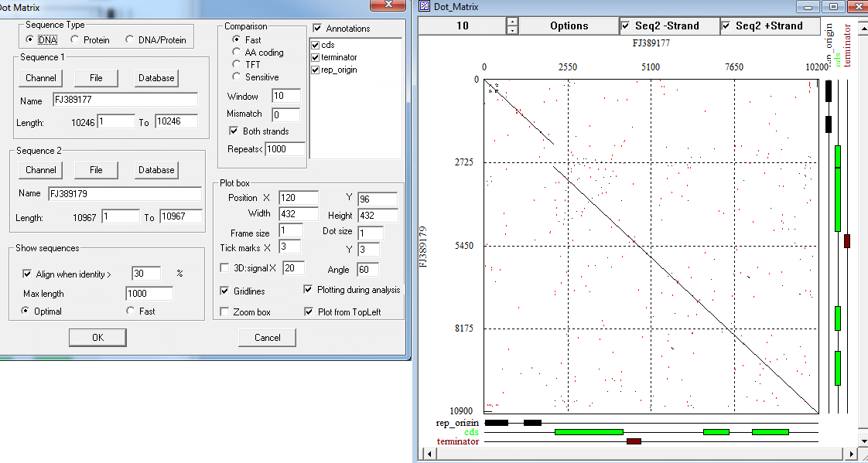Uncheck the cds annotation
The image size is (868, 463).
(316, 45)
